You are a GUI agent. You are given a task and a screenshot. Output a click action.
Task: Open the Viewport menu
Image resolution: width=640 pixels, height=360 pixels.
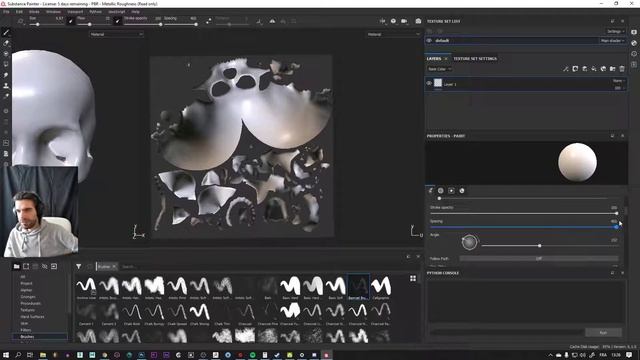tap(75, 12)
